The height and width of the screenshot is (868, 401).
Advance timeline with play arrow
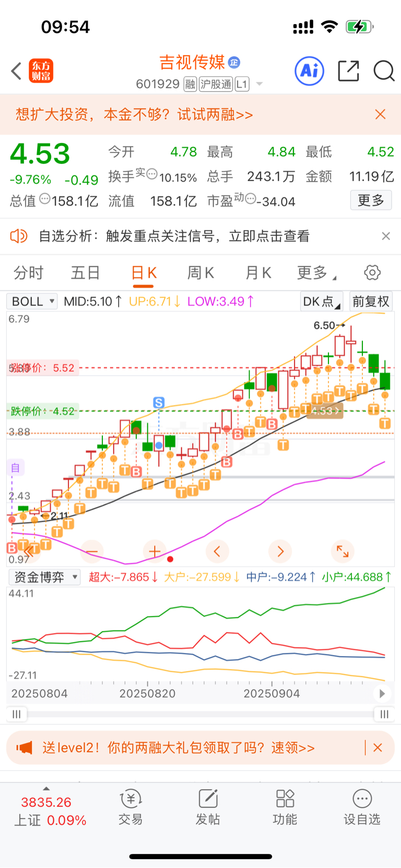382,694
